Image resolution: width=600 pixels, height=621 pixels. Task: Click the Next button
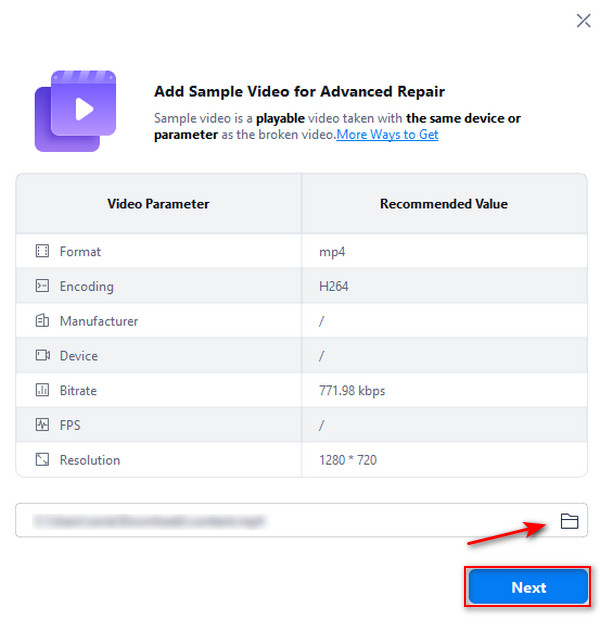coord(528,587)
